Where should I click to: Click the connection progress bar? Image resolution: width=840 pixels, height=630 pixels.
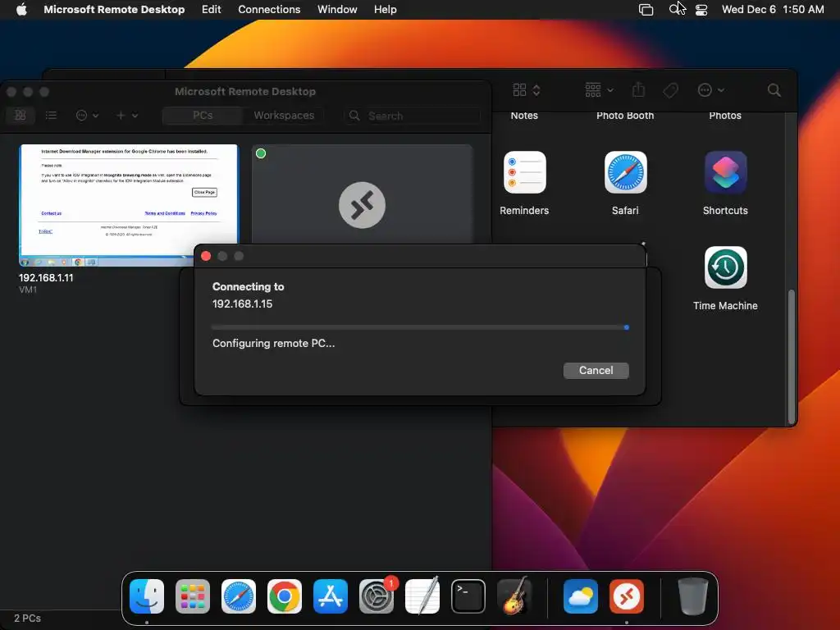click(420, 326)
